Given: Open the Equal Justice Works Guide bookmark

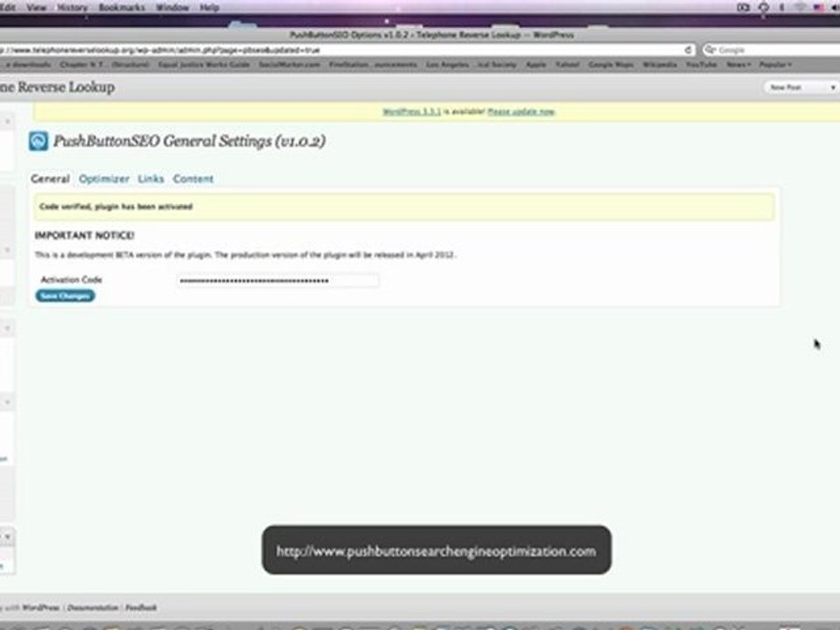Looking at the screenshot, I should pyautogui.click(x=204, y=64).
